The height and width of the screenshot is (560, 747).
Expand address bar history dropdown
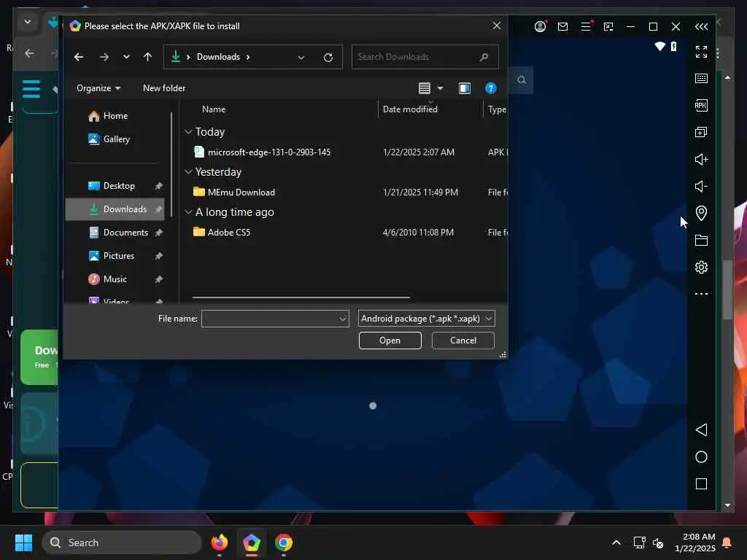point(301,57)
